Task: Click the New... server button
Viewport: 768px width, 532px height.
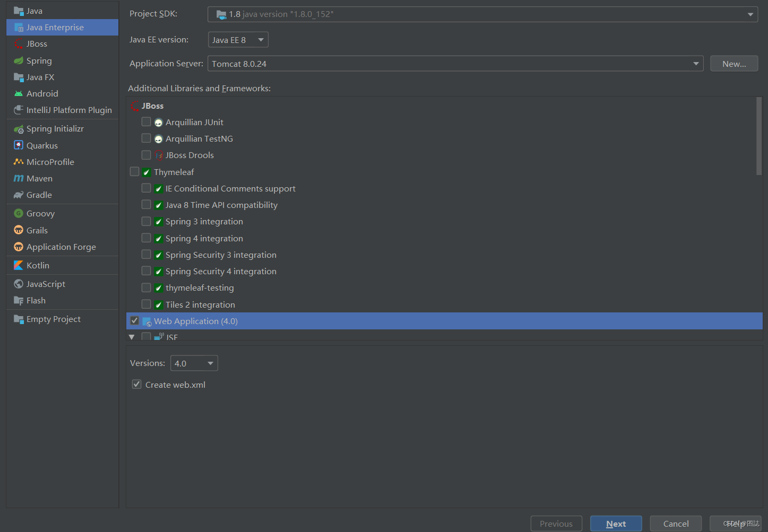Action: point(734,64)
